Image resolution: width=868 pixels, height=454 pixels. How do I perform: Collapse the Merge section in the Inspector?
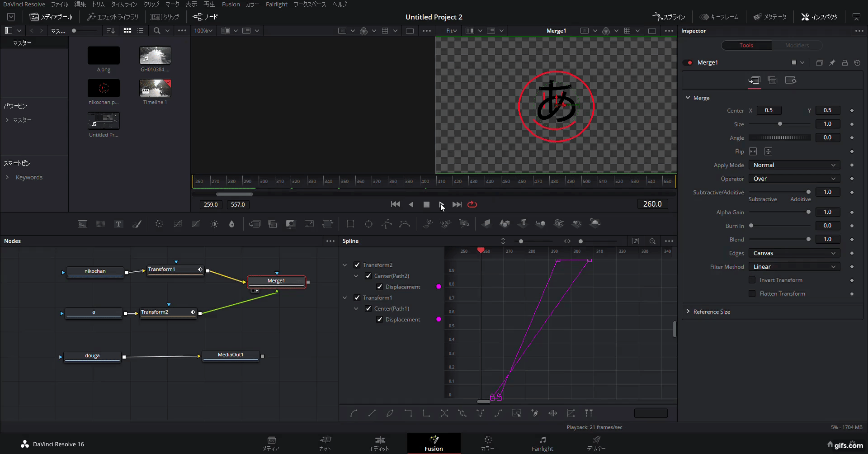pos(688,98)
